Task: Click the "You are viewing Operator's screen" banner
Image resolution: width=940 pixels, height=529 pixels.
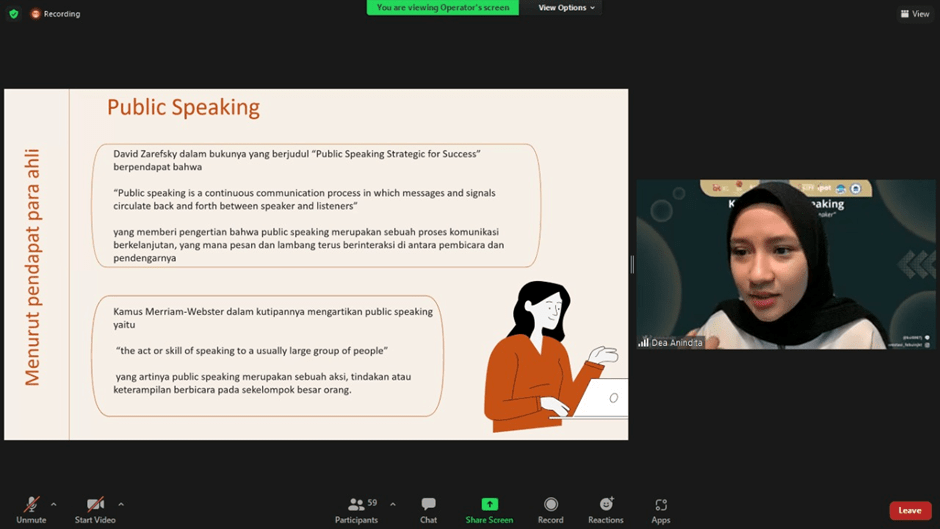Action: click(x=442, y=8)
